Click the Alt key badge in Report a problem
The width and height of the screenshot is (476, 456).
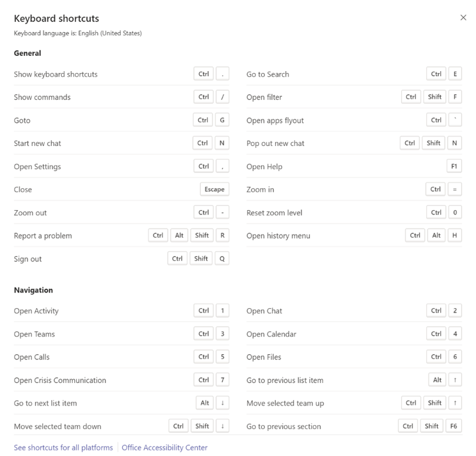click(179, 236)
